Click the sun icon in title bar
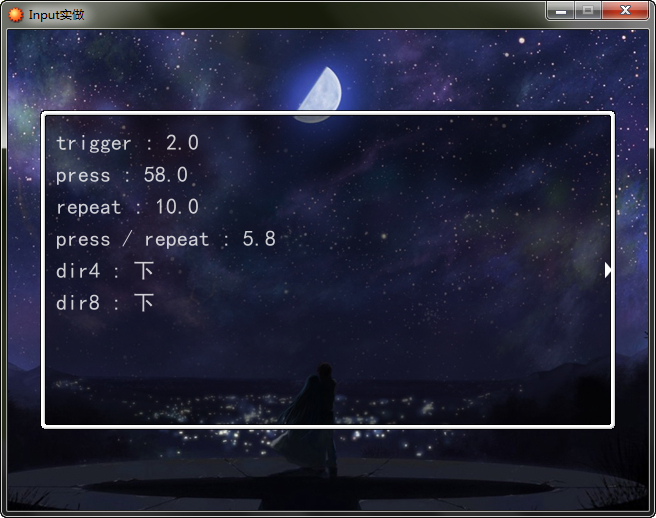Image resolution: width=656 pixels, height=518 pixels. (15, 15)
